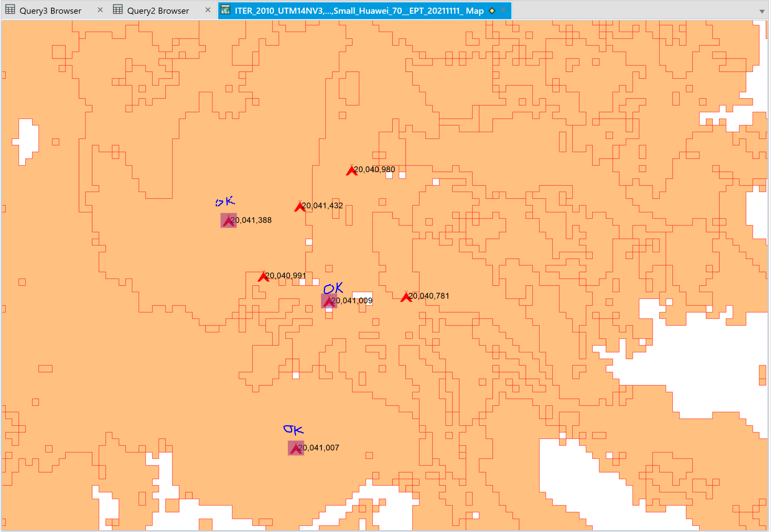Click the blue OK annotation near marker 20,041,009
Viewport: 771px width, 532px height.
pyautogui.click(x=333, y=287)
